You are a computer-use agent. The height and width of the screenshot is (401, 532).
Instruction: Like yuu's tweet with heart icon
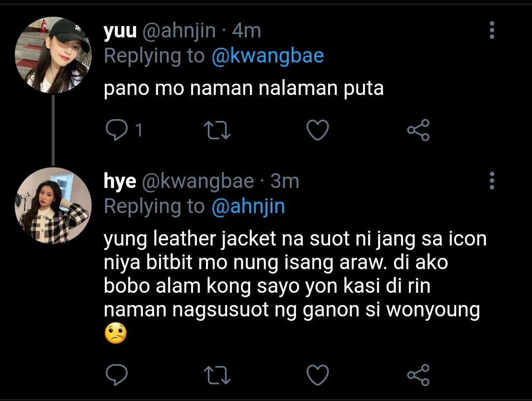coord(318,130)
